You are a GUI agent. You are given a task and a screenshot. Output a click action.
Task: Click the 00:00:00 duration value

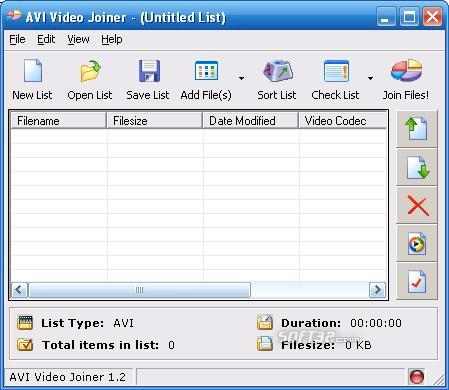376,323
